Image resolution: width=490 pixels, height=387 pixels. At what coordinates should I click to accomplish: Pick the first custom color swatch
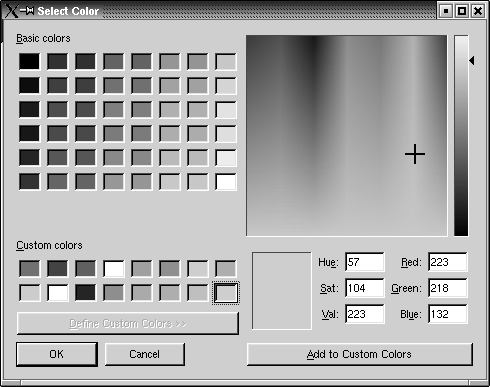[29, 269]
